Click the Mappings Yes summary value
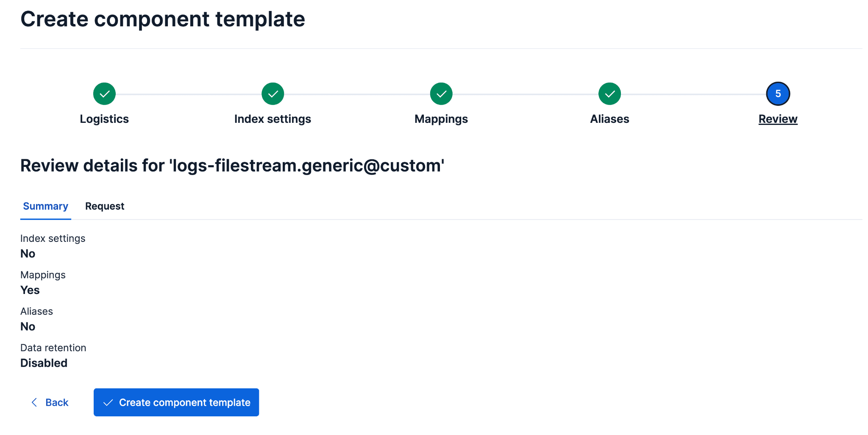868x435 pixels. (x=30, y=290)
